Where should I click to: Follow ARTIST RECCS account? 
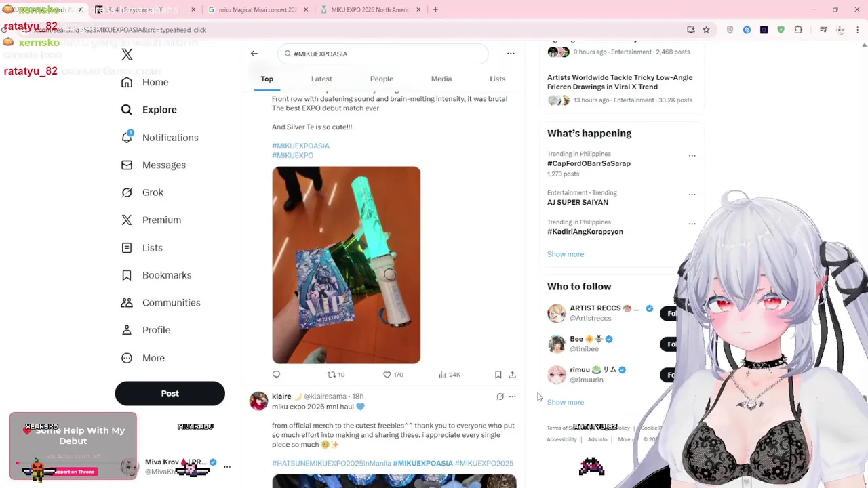coord(671,313)
